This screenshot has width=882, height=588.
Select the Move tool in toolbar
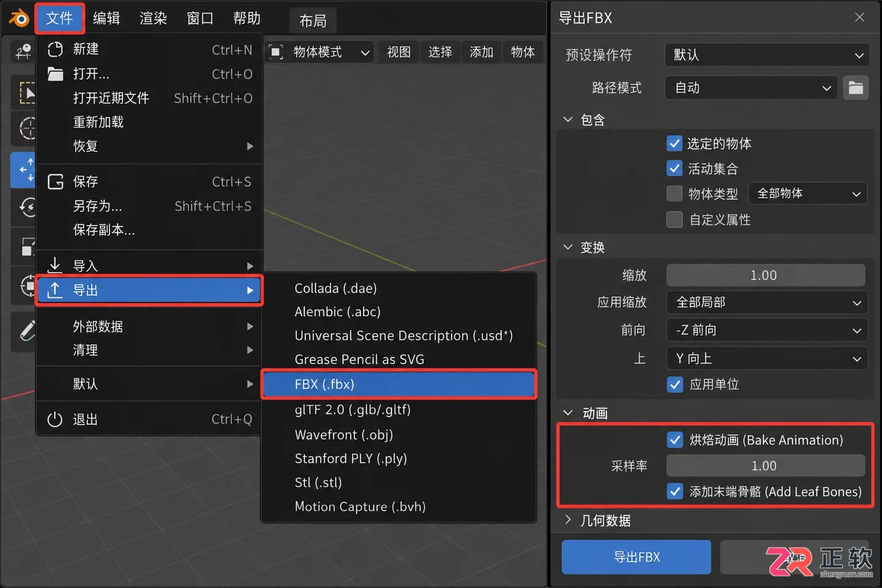click(24, 170)
